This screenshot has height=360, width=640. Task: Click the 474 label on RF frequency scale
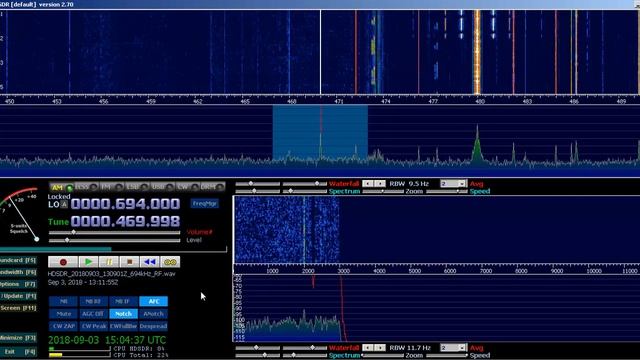point(385,101)
